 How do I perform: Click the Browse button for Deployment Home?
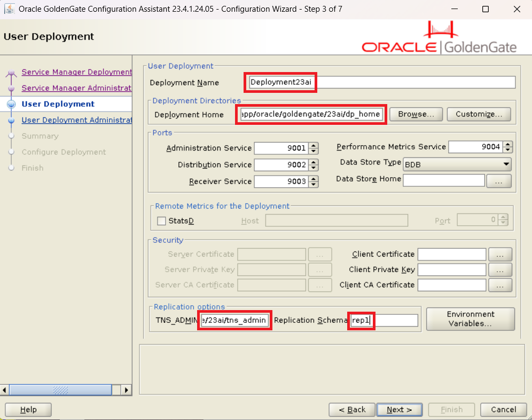pyautogui.click(x=416, y=114)
